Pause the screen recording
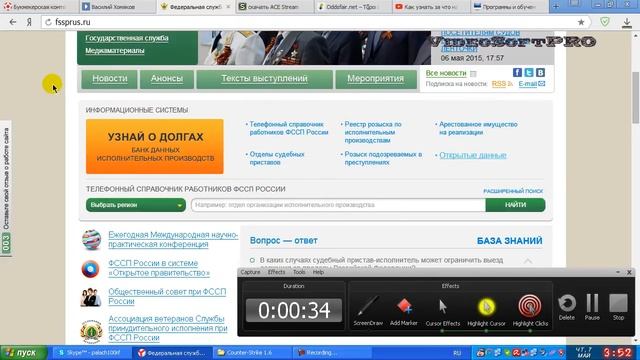 (592, 307)
